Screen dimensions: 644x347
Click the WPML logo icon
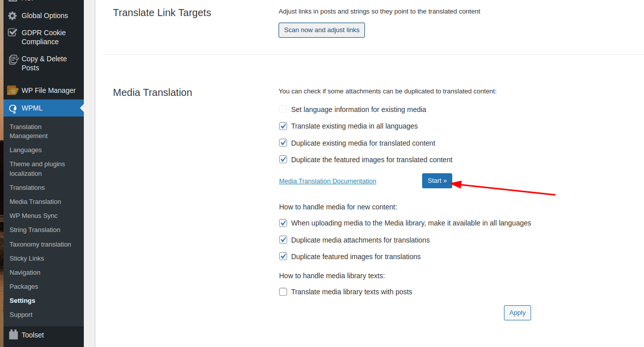13,108
